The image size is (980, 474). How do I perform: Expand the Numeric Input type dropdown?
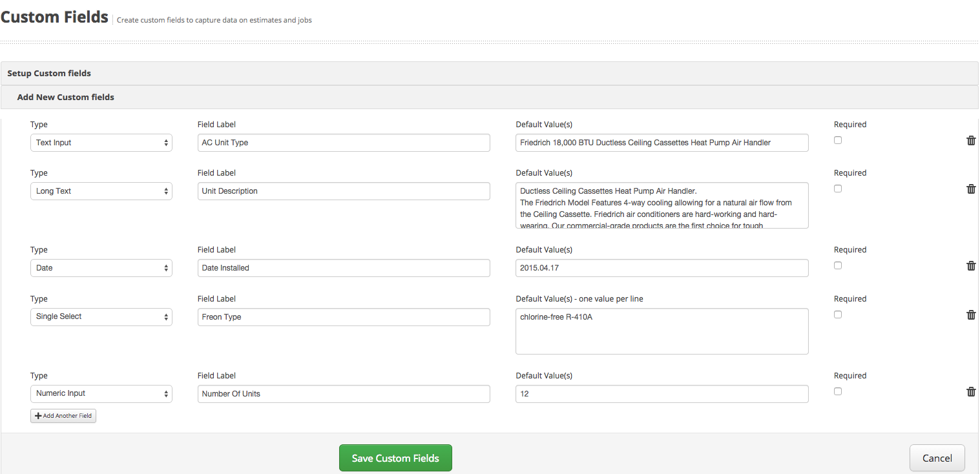pyautogui.click(x=101, y=394)
